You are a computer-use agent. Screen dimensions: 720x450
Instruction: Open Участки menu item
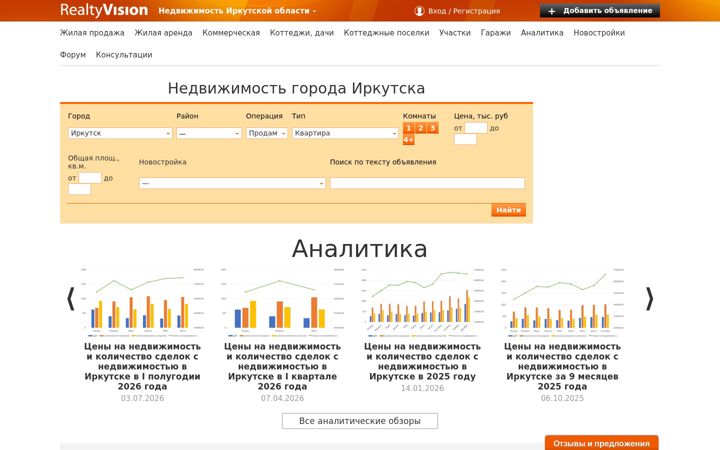click(455, 33)
